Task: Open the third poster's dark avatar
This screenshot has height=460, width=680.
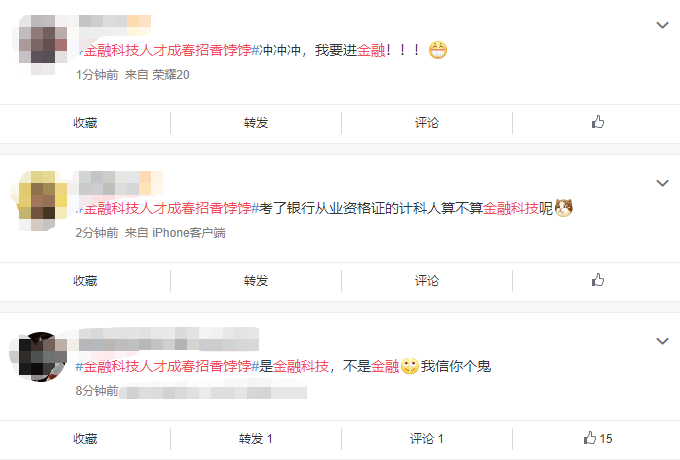Action: 40,356
